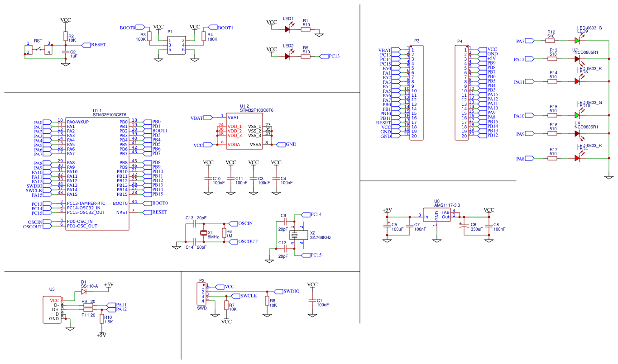Click the X1 8MHz crystal
Screen dimensions: 618x364
203,233
